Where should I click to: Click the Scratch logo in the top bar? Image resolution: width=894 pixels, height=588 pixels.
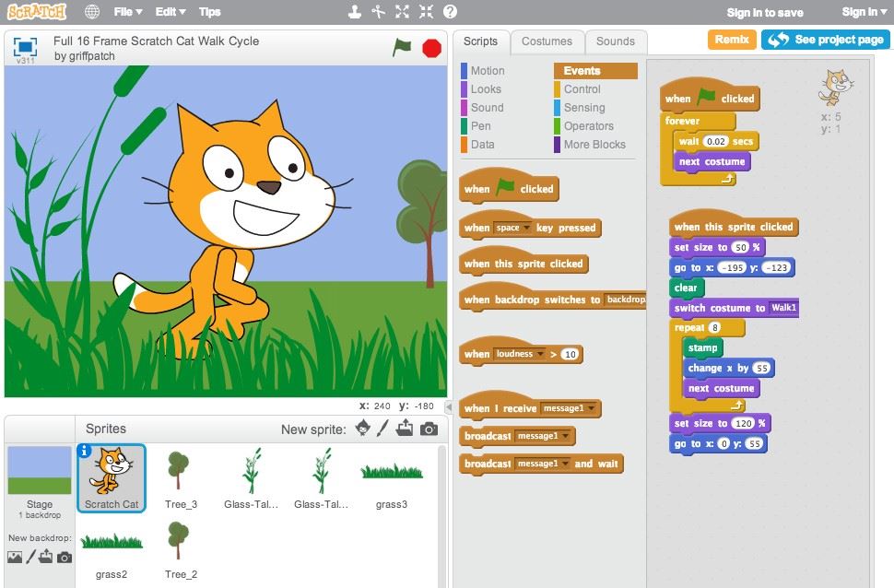click(37, 11)
